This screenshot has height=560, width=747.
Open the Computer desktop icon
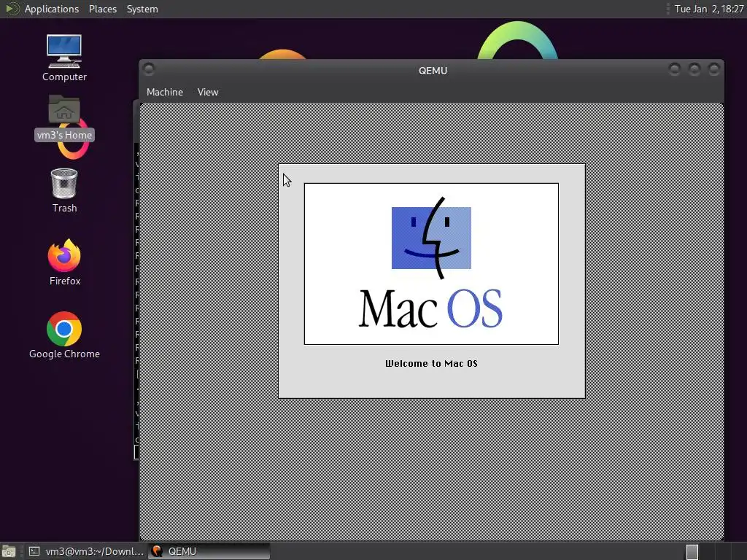[64, 58]
